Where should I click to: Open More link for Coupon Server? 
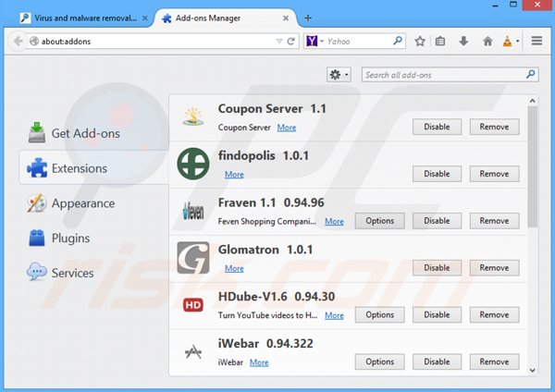point(287,128)
